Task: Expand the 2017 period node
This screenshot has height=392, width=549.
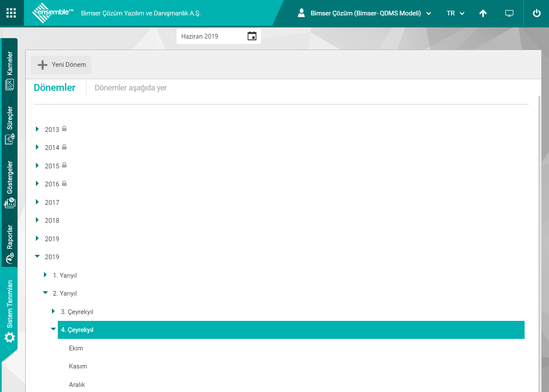Action: click(x=37, y=202)
